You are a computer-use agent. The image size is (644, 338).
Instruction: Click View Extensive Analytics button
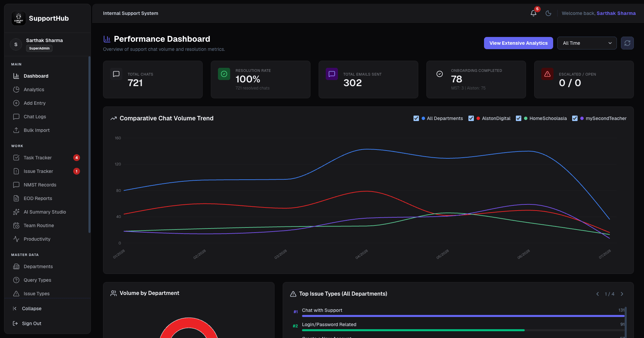point(519,43)
